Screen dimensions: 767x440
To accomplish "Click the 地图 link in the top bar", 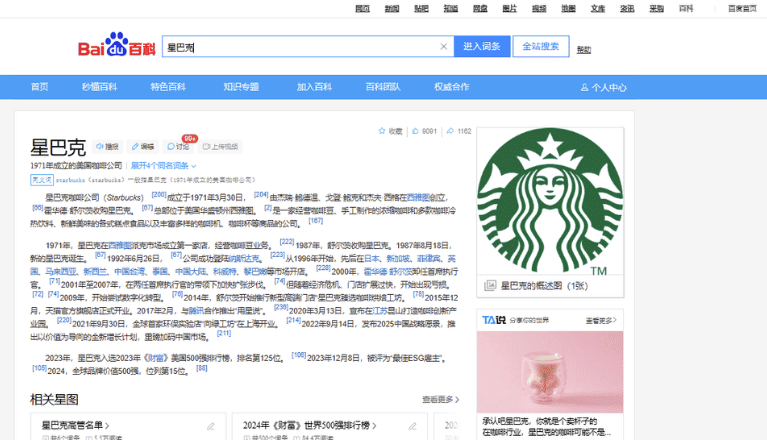I will [x=568, y=8].
